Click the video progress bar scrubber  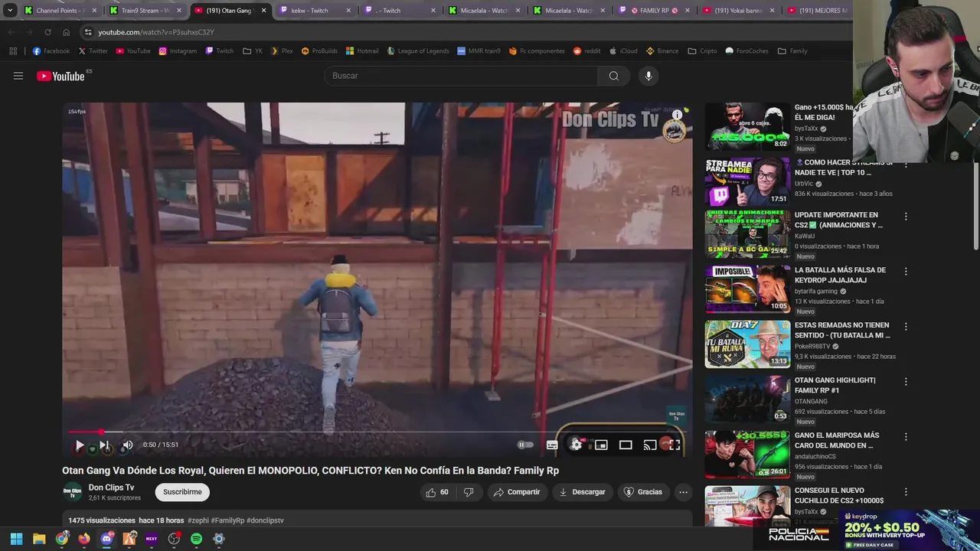101,432
